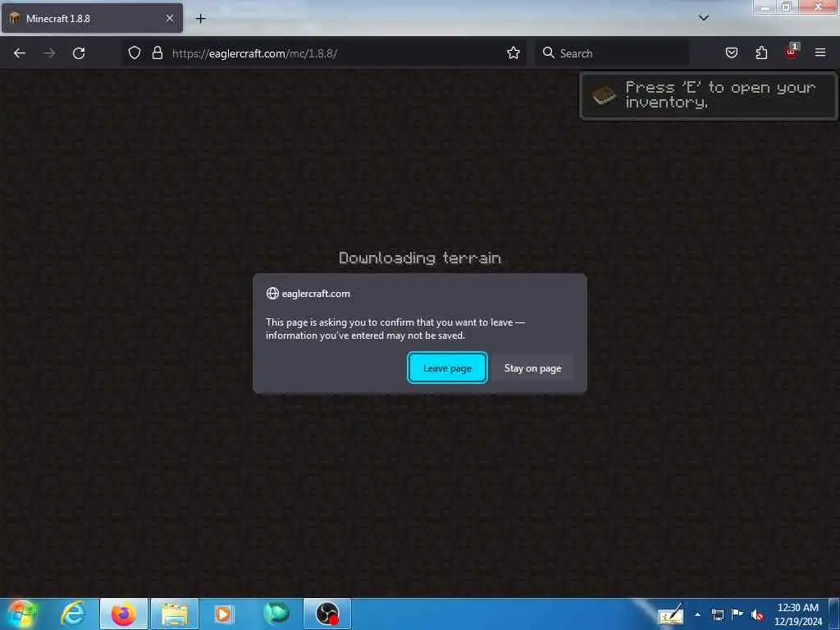The height and width of the screenshot is (630, 840).
Task: Go back using browser back arrow
Action: coord(20,53)
